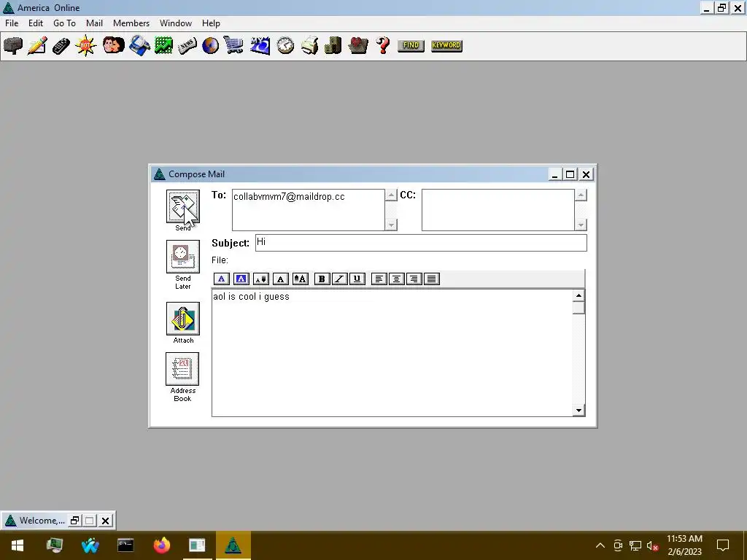747x560 pixels.
Task: Click the CC field scroll up arrow
Action: 581,195
